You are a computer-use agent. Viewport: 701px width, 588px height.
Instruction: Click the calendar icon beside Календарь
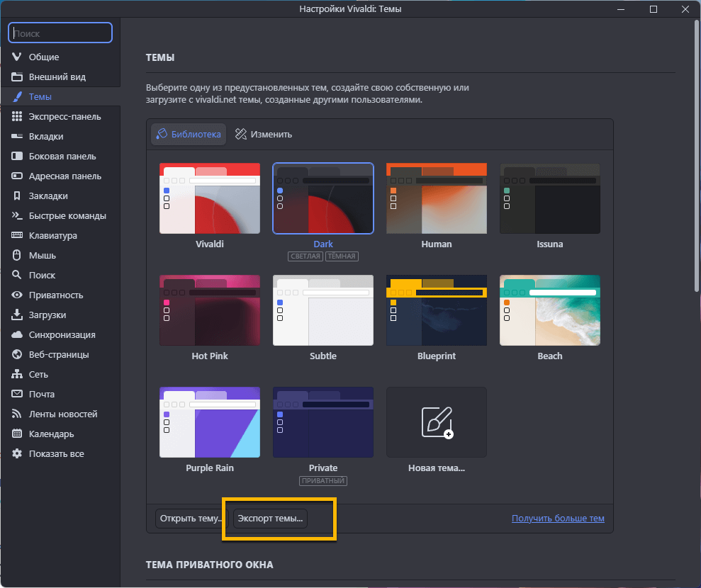(16, 434)
